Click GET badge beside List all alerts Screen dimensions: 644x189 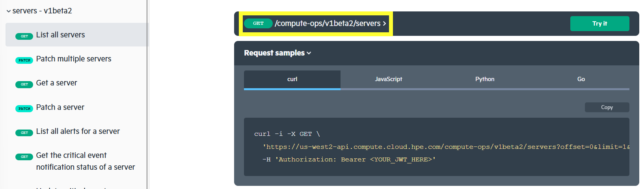[x=24, y=133]
